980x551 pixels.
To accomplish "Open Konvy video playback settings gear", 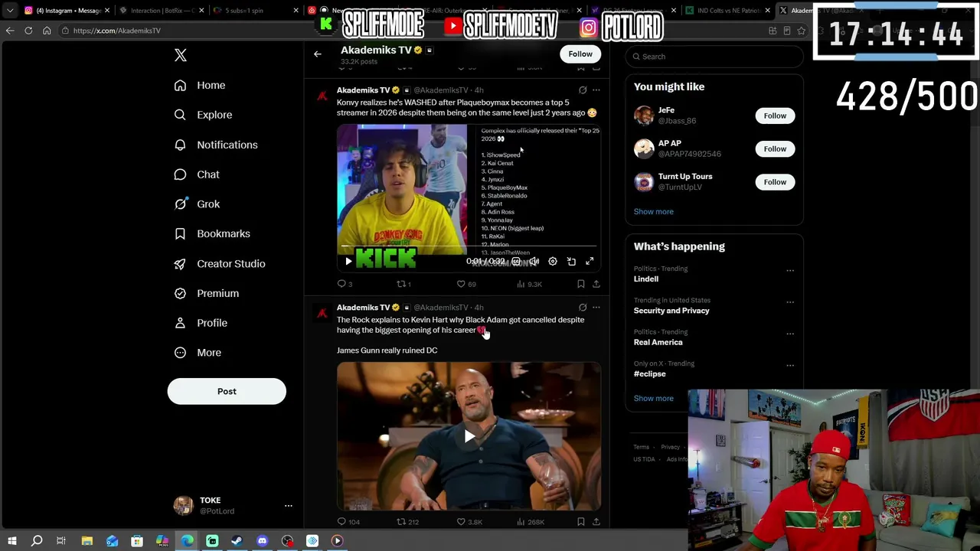I will coord(553,262).
